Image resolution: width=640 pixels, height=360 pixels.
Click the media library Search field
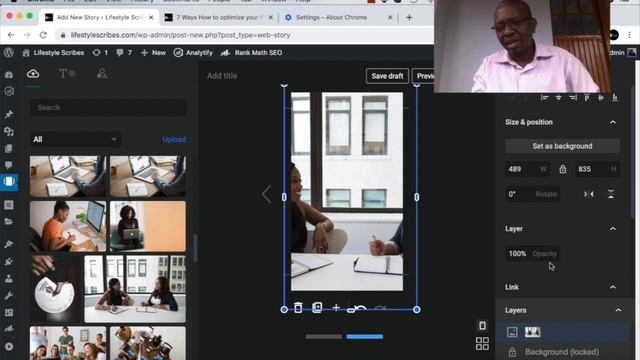coord(108,108)
